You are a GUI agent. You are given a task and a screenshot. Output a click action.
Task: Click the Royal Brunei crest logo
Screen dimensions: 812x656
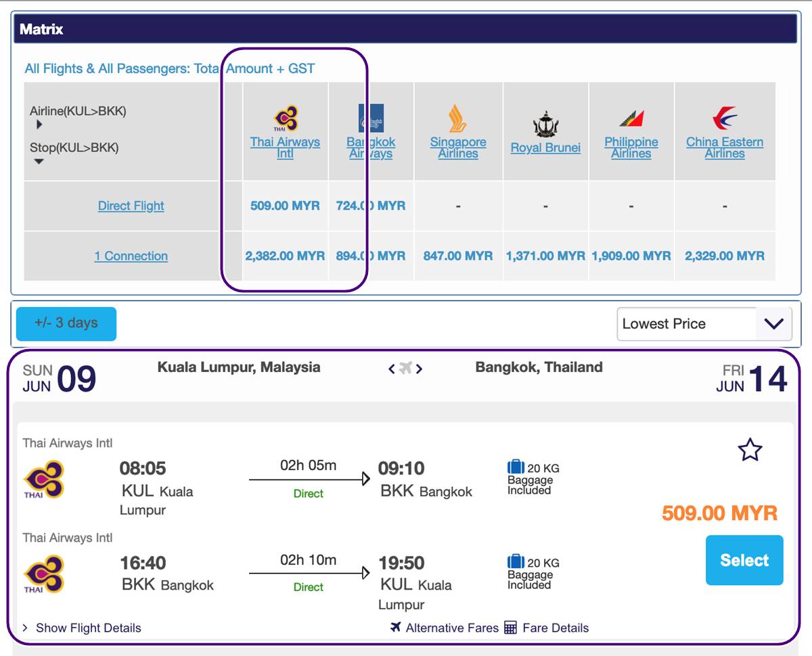(545, 124)
